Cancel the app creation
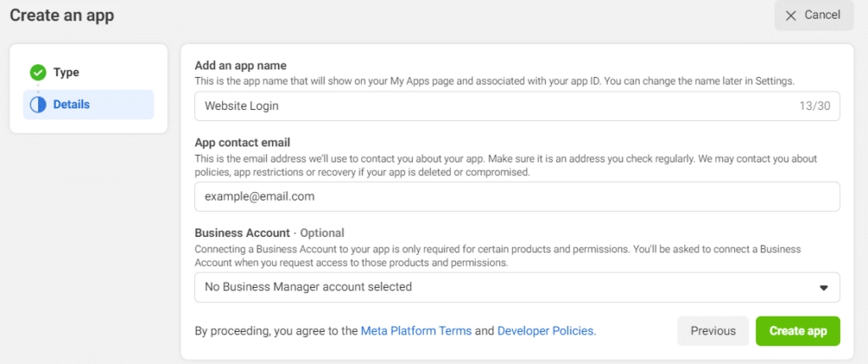 coord(813,15)
